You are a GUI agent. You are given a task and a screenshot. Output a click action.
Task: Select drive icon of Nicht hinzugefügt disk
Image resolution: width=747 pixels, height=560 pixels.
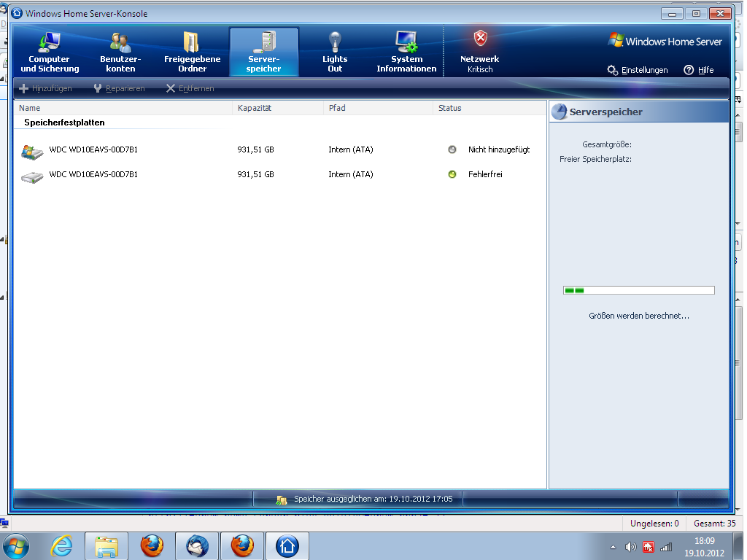pyautogui.click(x=32, y=152)
